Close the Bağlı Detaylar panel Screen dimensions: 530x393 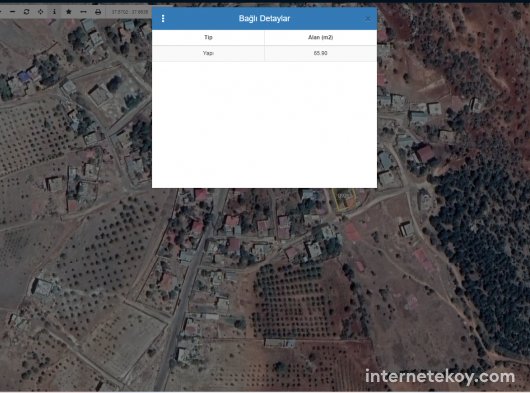click(368, 19)
